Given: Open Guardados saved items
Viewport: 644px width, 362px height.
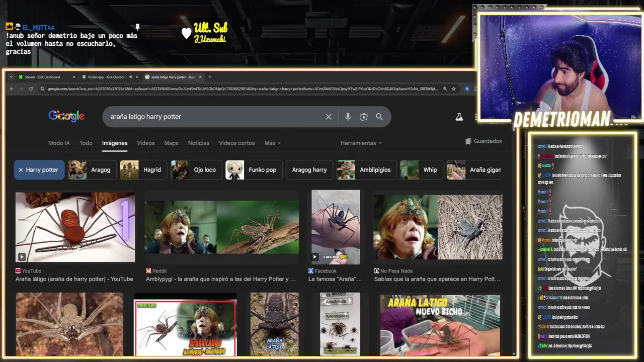Looking at the screenshot, I should tap(484, 141).
